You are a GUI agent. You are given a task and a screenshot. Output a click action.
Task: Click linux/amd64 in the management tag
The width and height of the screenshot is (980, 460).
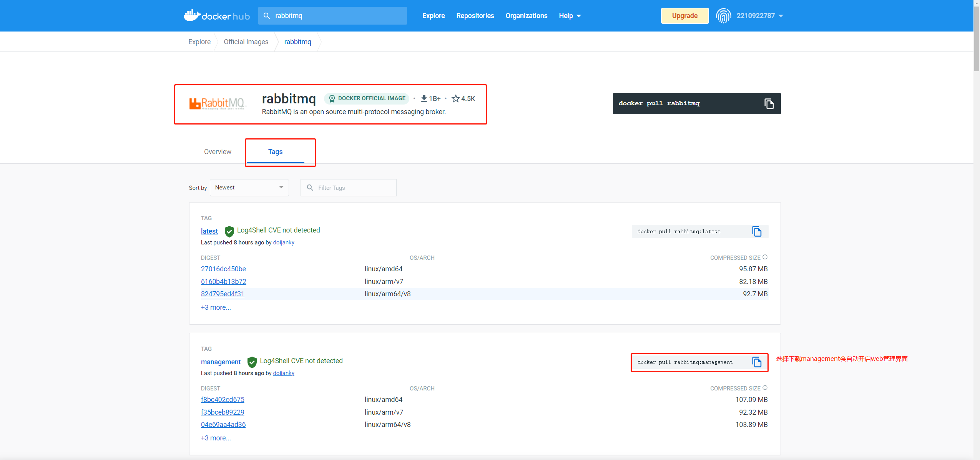[383, 400]
